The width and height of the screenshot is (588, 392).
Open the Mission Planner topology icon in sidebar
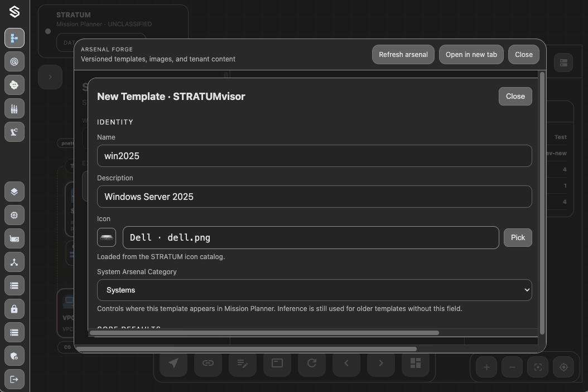[15, 38]
